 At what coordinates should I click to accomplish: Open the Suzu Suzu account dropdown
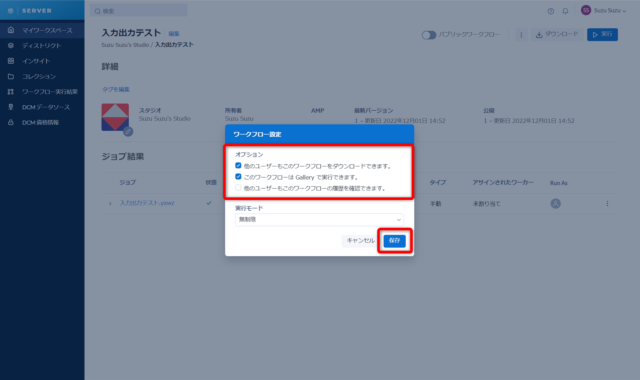coord(604,10)
